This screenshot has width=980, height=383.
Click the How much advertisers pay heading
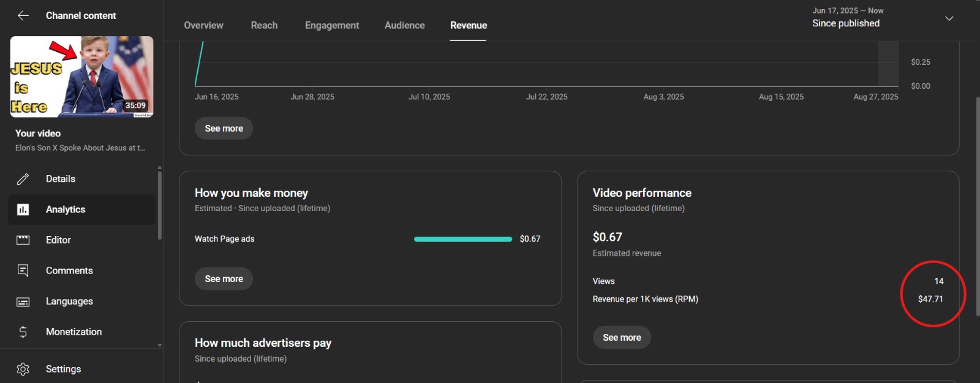click(x=263, y=343)
